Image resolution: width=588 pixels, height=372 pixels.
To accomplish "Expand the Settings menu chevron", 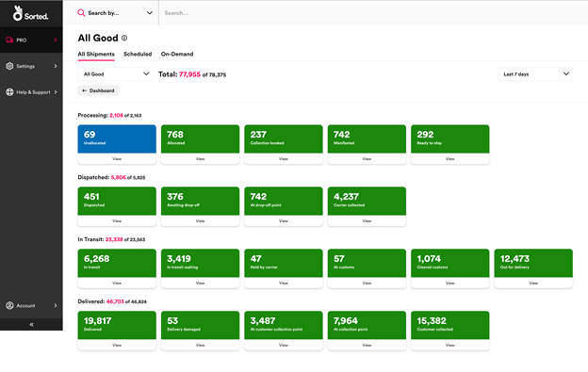I will click(x=56, y=66).
